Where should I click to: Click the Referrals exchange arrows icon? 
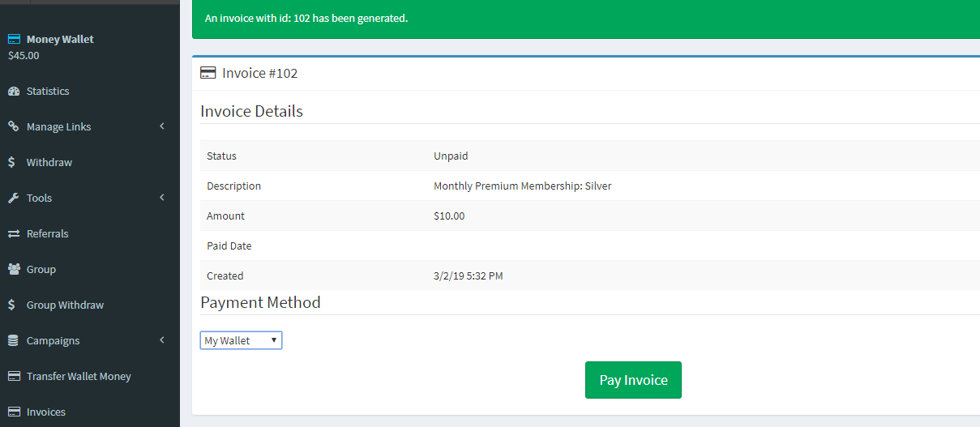coord(14,233)
